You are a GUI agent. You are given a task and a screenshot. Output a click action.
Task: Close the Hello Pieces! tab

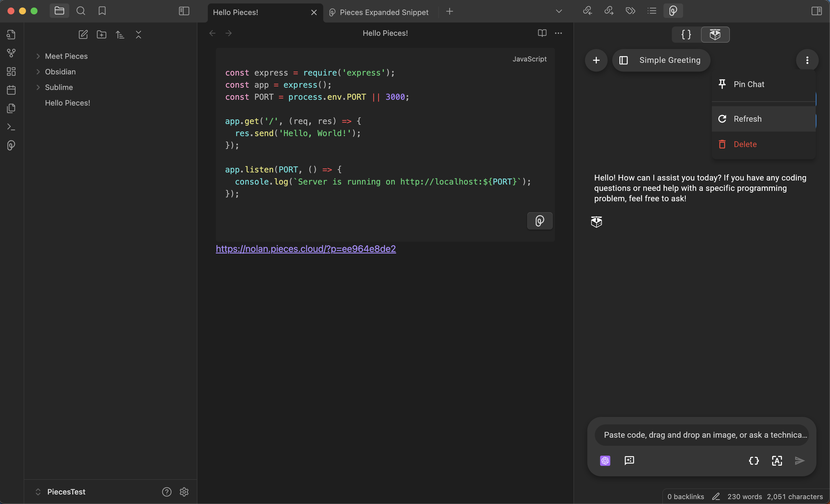(314, 12)
